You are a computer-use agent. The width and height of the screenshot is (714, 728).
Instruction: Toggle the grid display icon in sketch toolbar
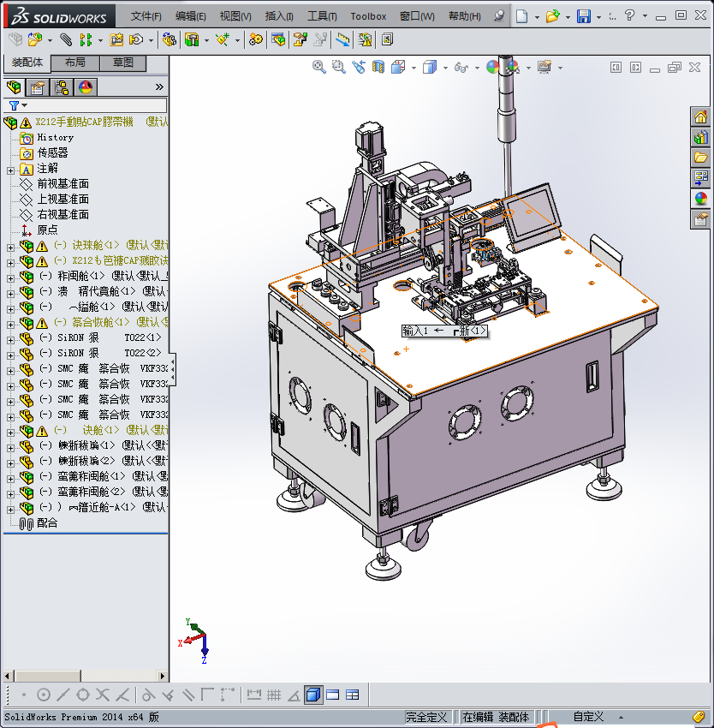[x=274, y=695]
